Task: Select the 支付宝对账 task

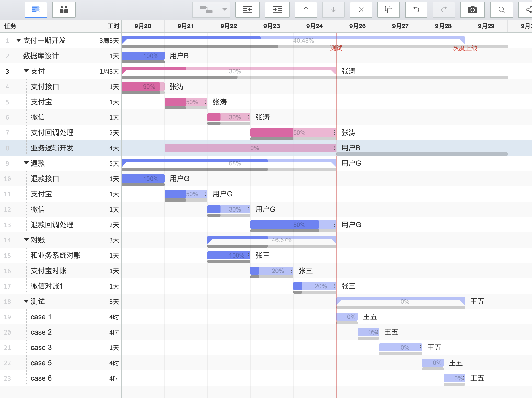Action: click(x=49, y=271)
